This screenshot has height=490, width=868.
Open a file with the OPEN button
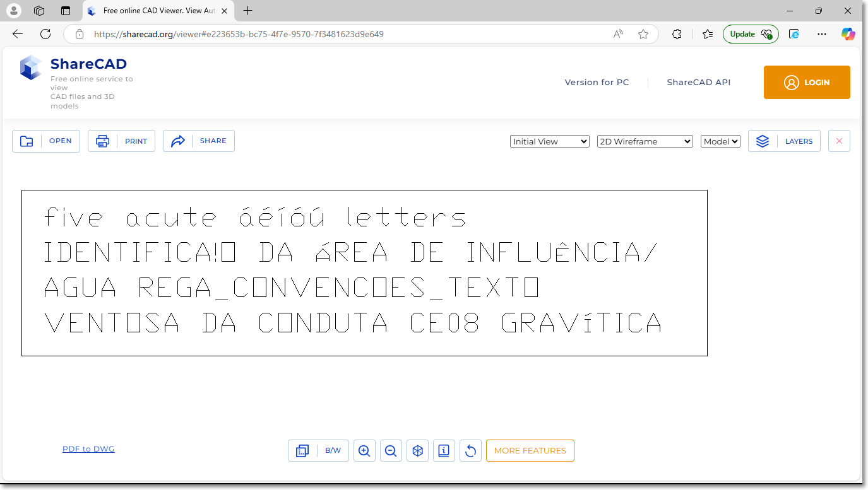tap(46, 141)
